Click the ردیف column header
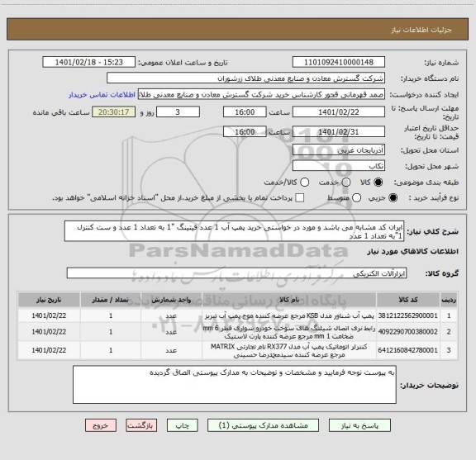This screenshot has height=460, width=476. click(x=449, y=300)
